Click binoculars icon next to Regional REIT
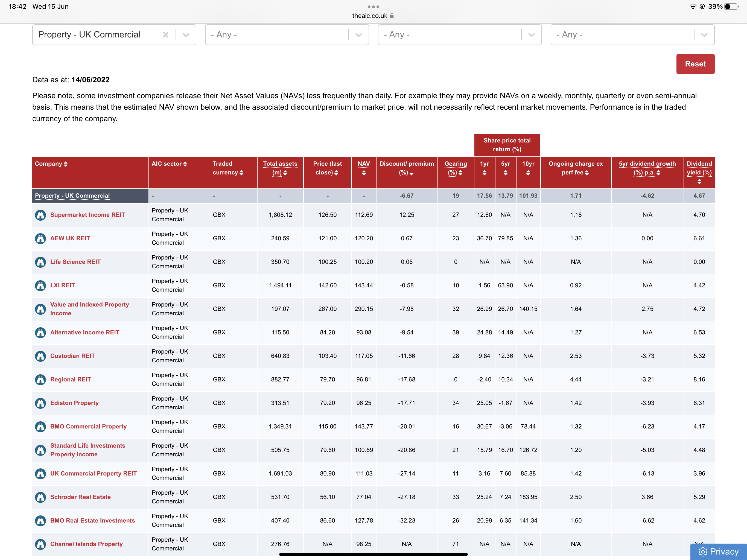This screenshot has height=560, width=747. pyautogui.click(x=40, y=380)
